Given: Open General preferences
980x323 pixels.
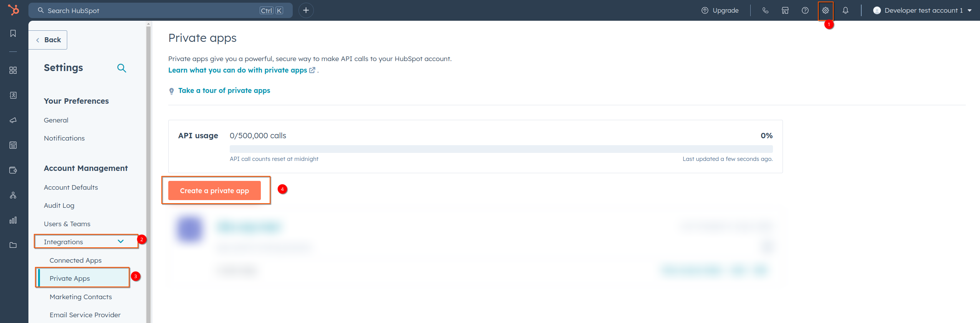Looking at the screenshot, I should coord(56,120).
